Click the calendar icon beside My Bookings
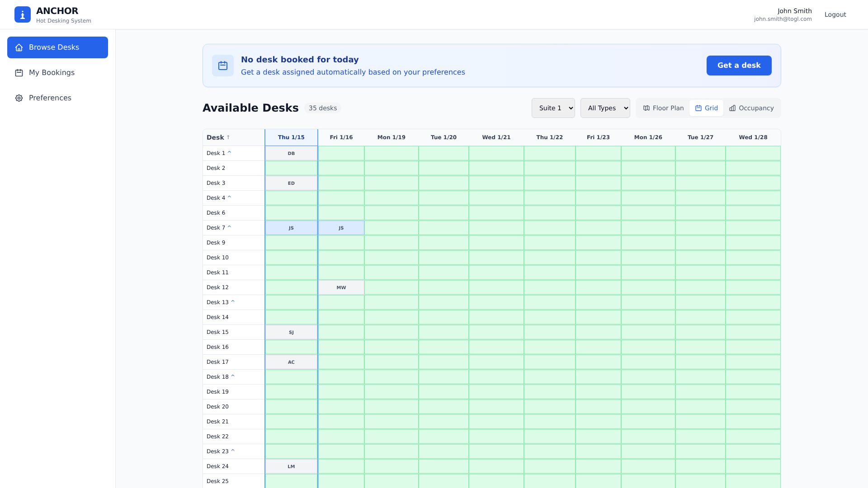The image size is (868, 488). (19, 73)
